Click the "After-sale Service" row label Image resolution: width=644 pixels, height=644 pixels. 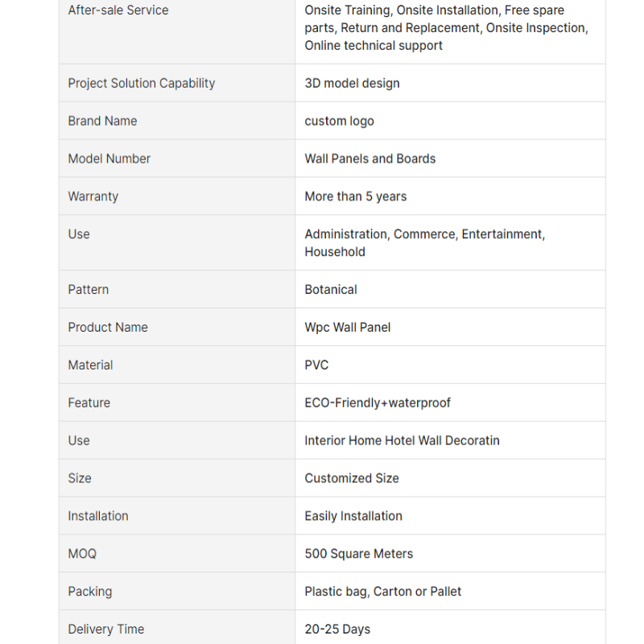pyautogui.click(x=118, y=10)
